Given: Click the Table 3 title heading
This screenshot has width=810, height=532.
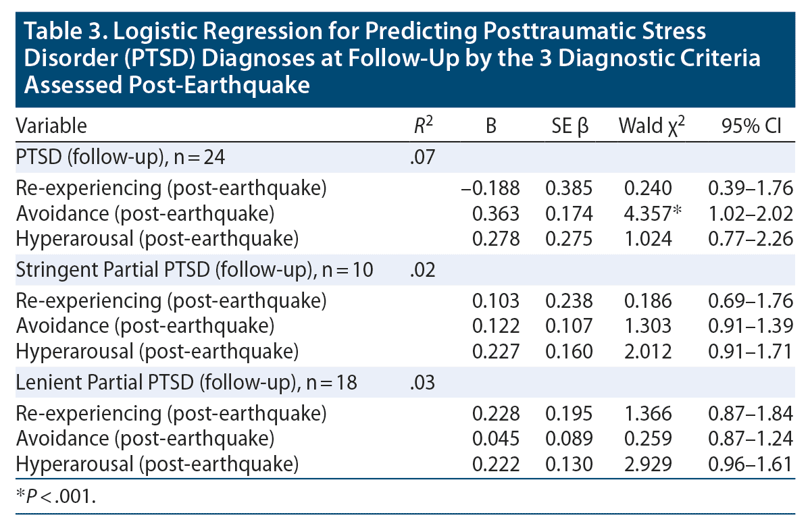Looking at the screenshot, I should (392, 58).
